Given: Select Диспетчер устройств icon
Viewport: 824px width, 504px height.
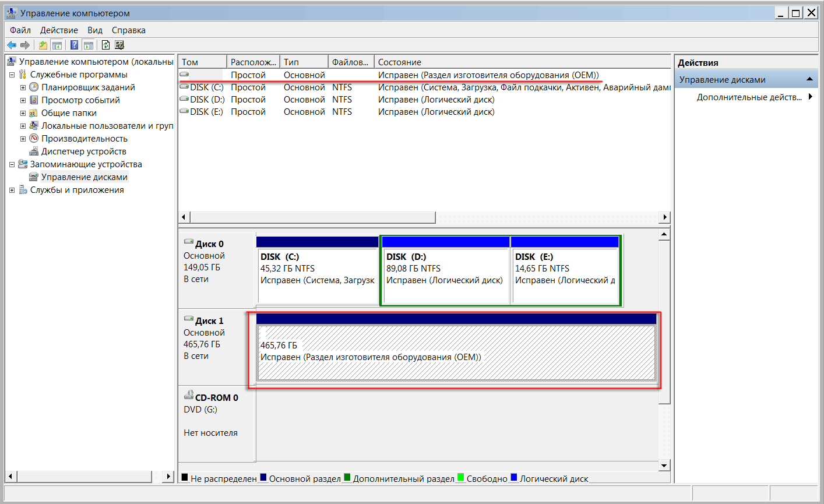Looking at the screenshot, I should coord(34,151).
